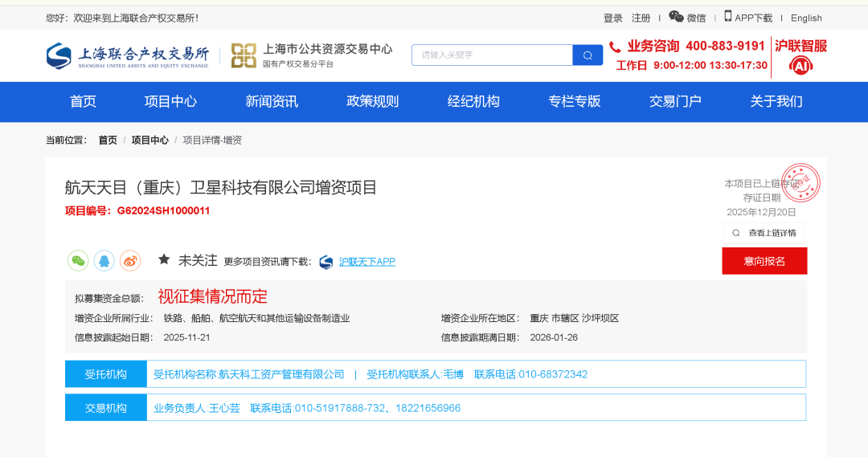Screen dimensions: 868x457
Task: Toggle the star follow icon
Action: (x=164, y=259)
